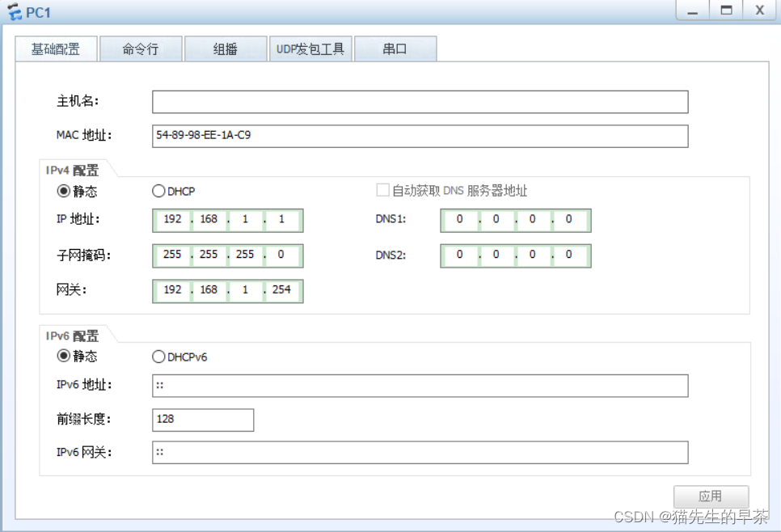Click the IPv4 配置 group label
Screen dimensions: 781x532
click(x=72, y=171)
